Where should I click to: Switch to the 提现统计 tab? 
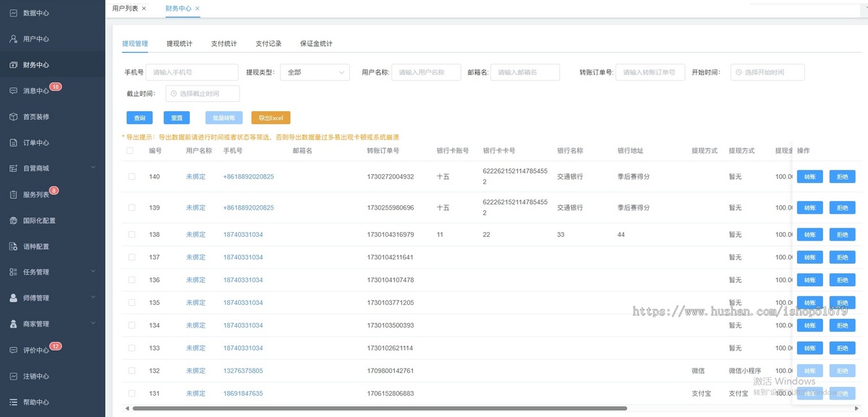pyautogui.click(x=179, y=43)
